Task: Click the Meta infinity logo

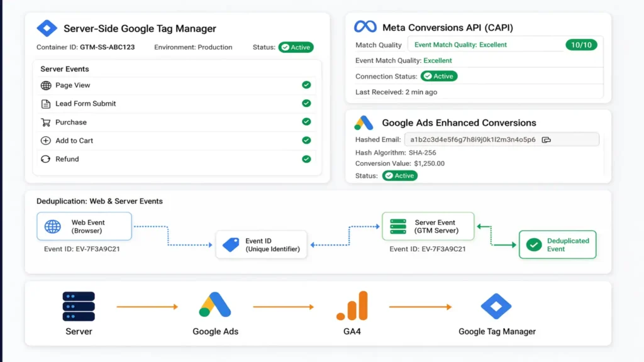Action: click(365, 26)
